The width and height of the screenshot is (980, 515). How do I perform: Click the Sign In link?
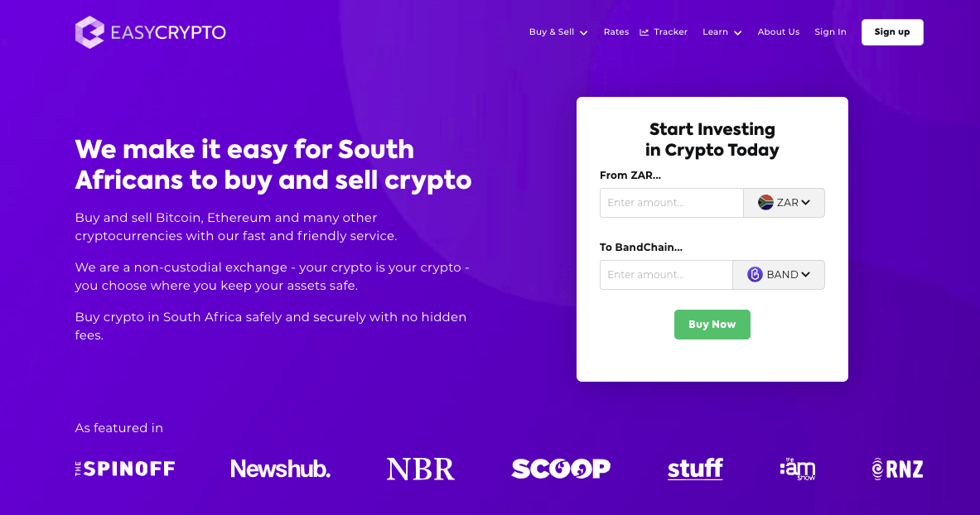coord(830,31)
